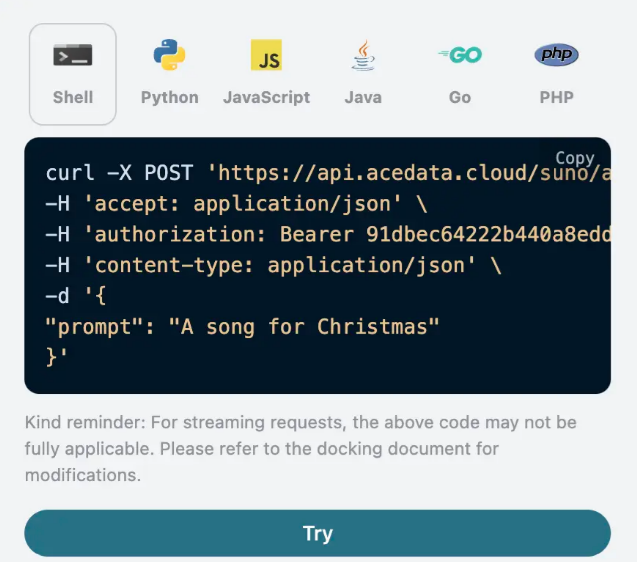Click the Kind reminder notice text
Viewport: 637px width, 562px height.
click(301, 449)
